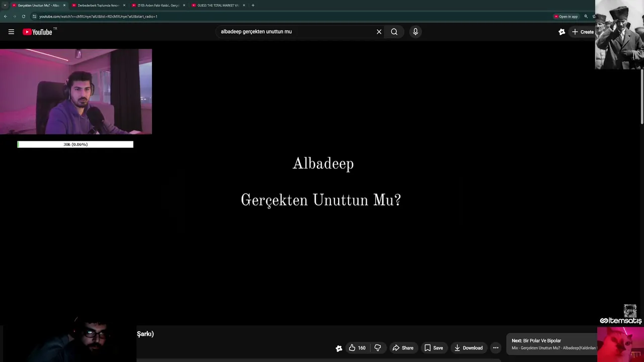Open a new browser tab
This screenshot has height=362, width=644.
pyautogui.click(x=253, y=5)
